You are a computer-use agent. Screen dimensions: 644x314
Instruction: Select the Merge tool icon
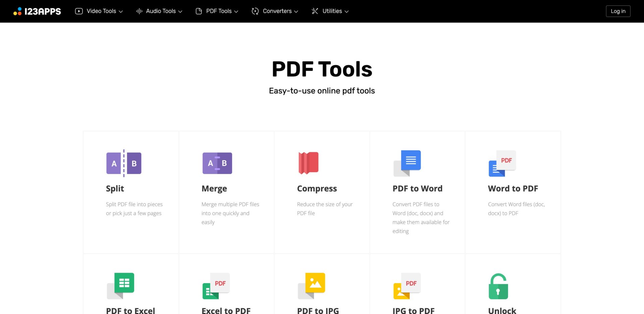[217, 163]
